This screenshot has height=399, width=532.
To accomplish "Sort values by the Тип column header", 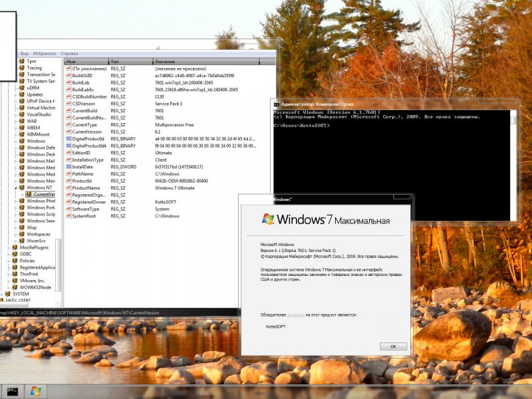I will pos(130,61).
